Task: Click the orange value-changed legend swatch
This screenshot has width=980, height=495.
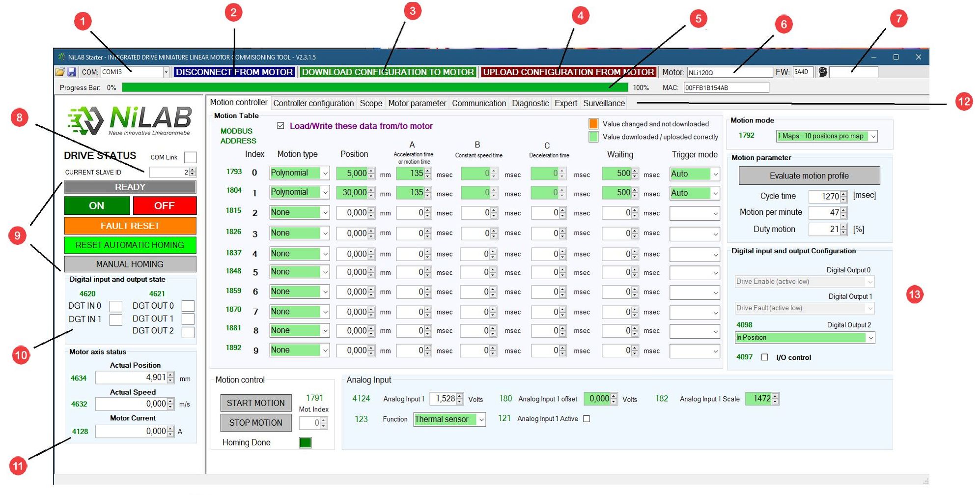Action: pos(593,124)
